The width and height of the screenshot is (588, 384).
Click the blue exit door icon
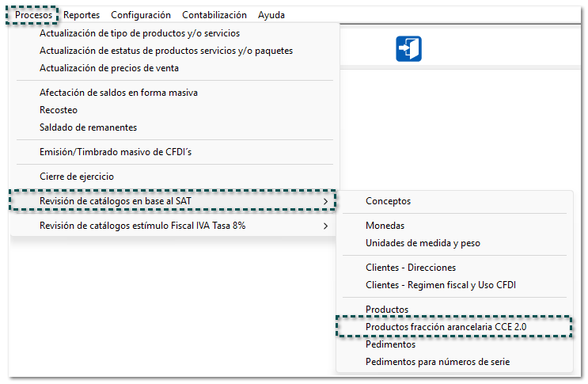(x=408, y=48)
